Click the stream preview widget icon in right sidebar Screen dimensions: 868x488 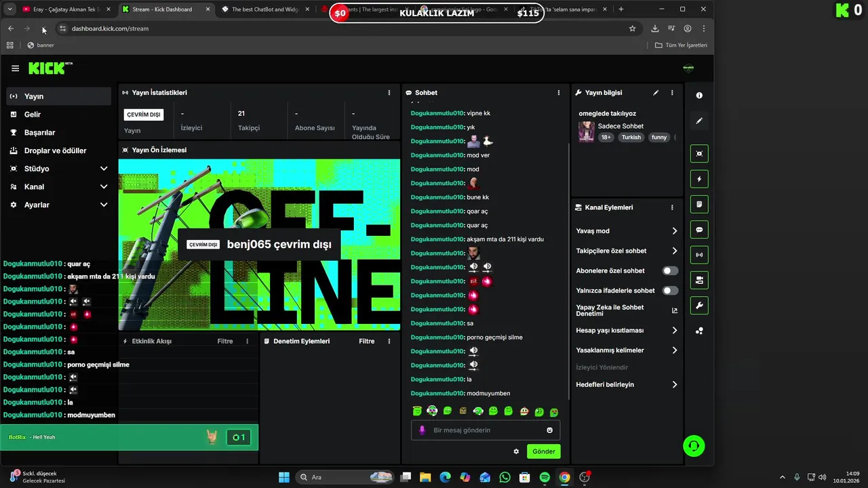(699, 154)
